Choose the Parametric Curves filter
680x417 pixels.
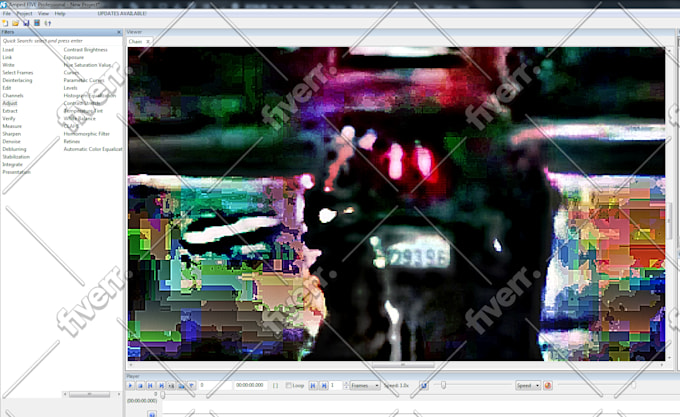pyautogui.click(x=84, y=80)
